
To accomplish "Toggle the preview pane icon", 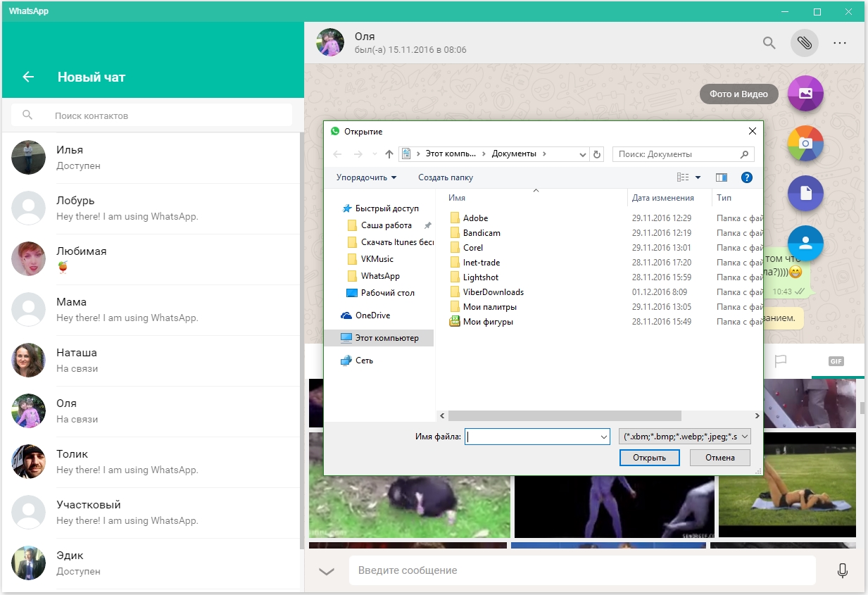I will point(721,177).
